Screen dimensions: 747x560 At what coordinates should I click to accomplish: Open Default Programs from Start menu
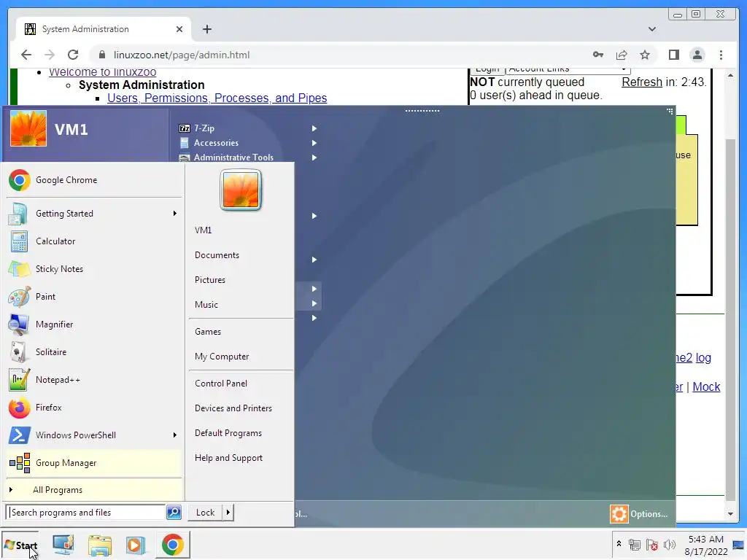[x=228, y=433]
